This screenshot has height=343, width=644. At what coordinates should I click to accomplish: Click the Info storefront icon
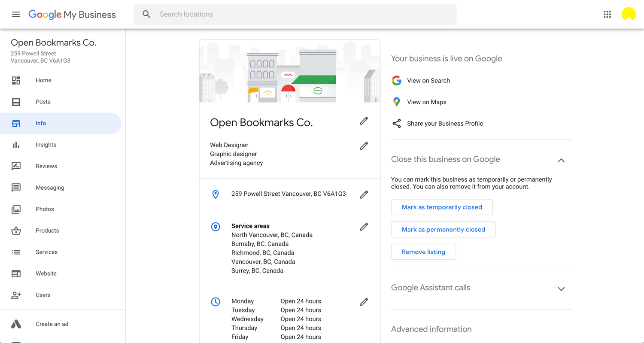tap(16, 123)
